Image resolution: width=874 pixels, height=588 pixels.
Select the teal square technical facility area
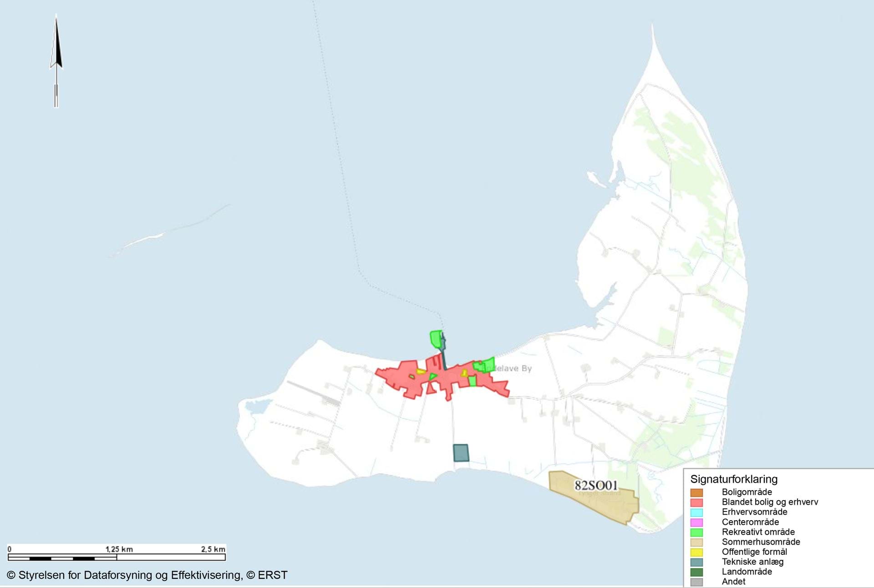click(x=461, y=453)
